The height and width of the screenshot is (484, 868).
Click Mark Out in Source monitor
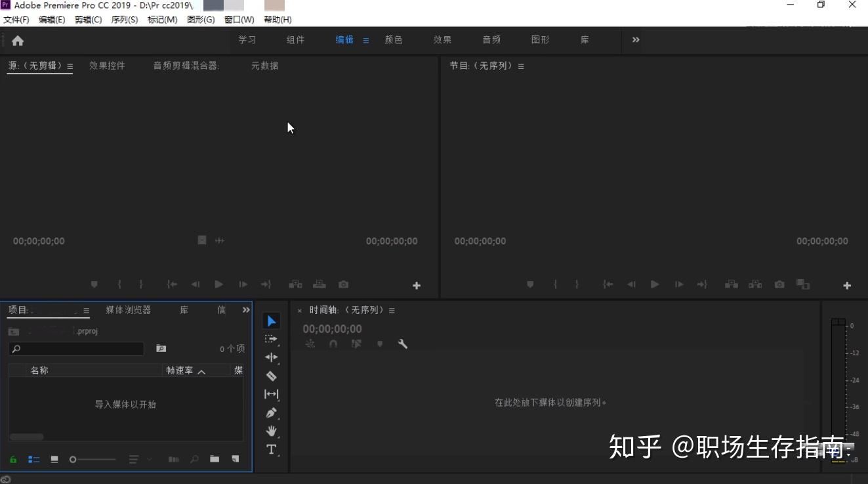pyautogui.click(x=141, y=284)
